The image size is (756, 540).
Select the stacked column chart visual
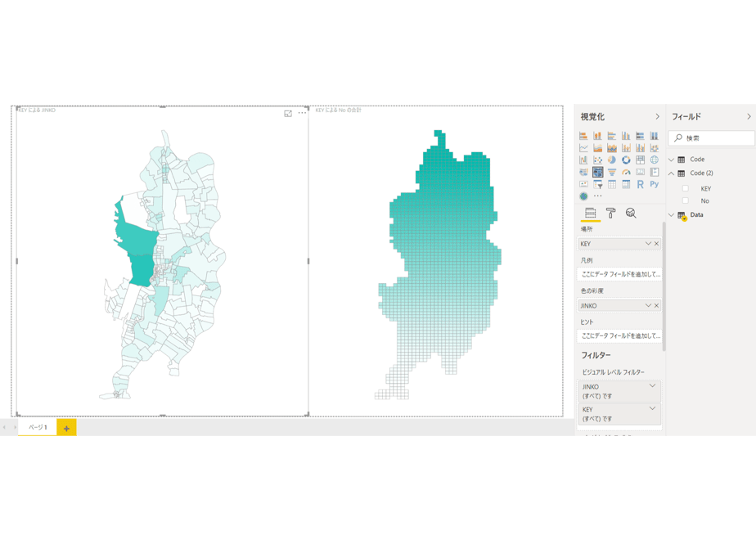pyautogui.click(x=597, y=136)
